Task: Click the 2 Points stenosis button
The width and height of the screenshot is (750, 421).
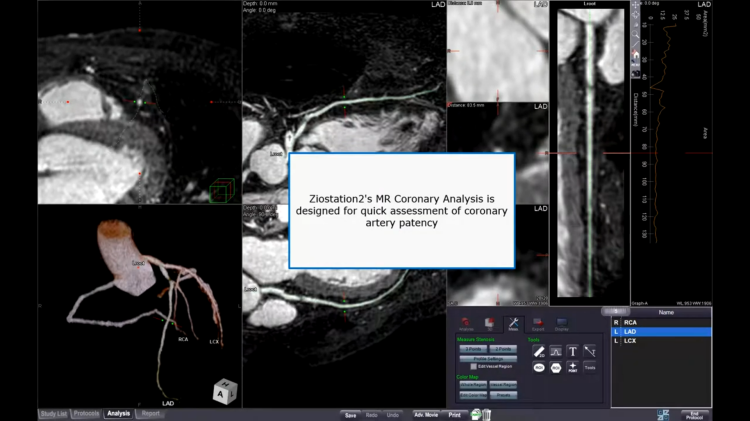Action: point(503,349)
